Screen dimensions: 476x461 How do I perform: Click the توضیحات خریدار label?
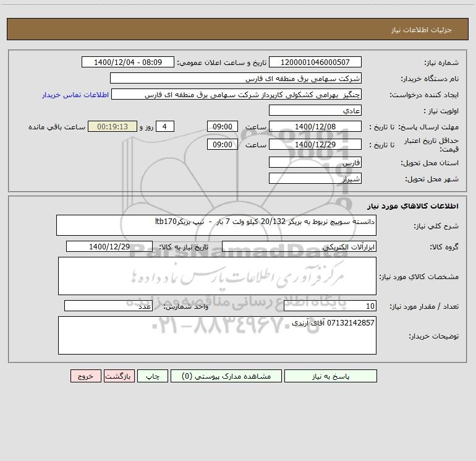(x=434, y=336)
